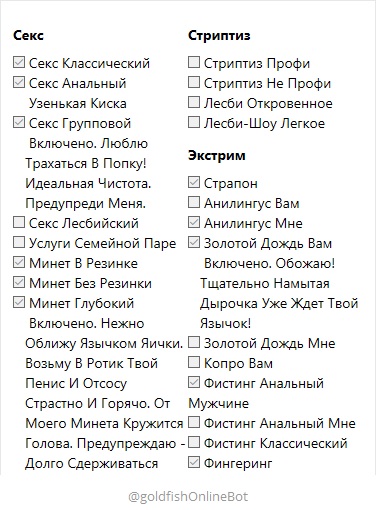The height and width of the screenshot is (510, 378).
Task: Check the Лесби Откровенное option
Action: pos(194,102)
